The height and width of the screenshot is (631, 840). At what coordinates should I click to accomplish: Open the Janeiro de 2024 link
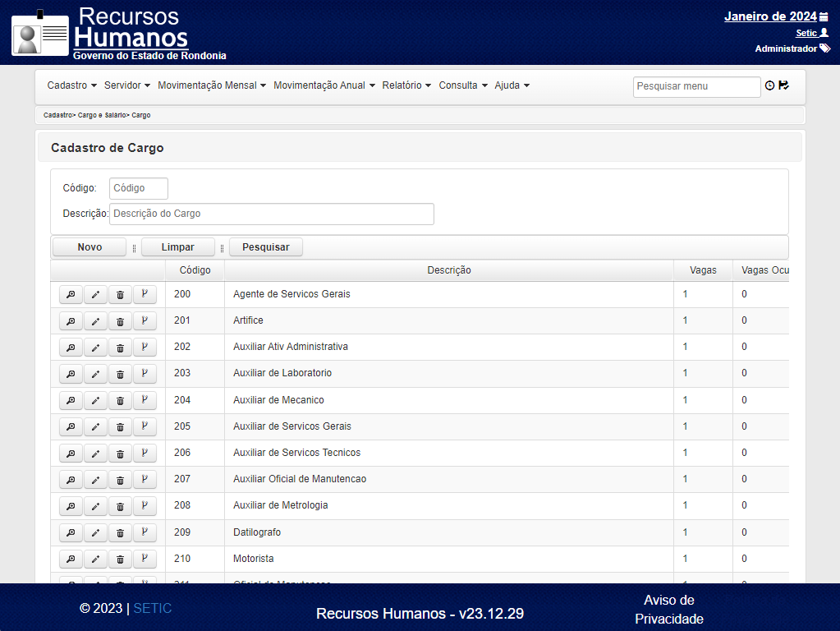click(770, 16)
